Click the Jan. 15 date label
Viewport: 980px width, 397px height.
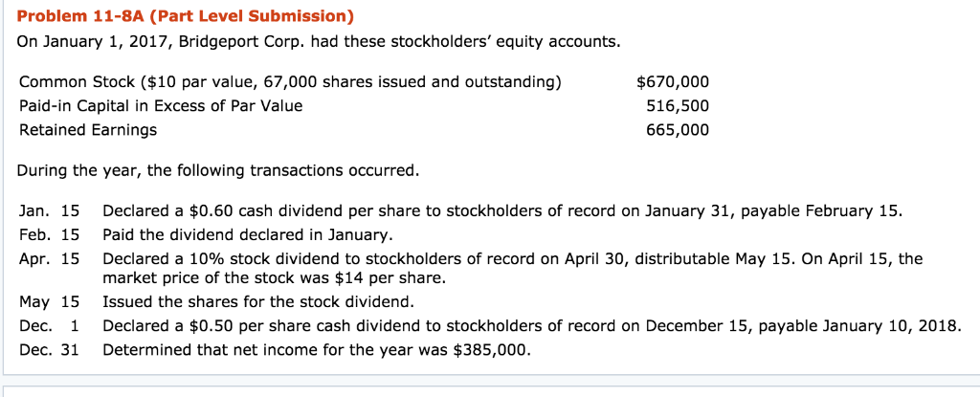[50, 210]
